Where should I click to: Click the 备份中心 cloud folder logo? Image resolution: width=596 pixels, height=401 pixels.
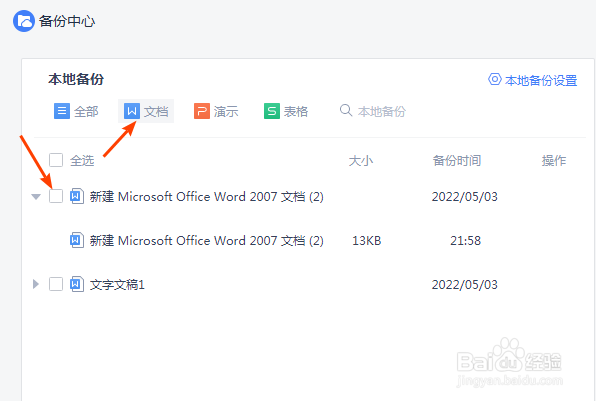click(24, 21)
